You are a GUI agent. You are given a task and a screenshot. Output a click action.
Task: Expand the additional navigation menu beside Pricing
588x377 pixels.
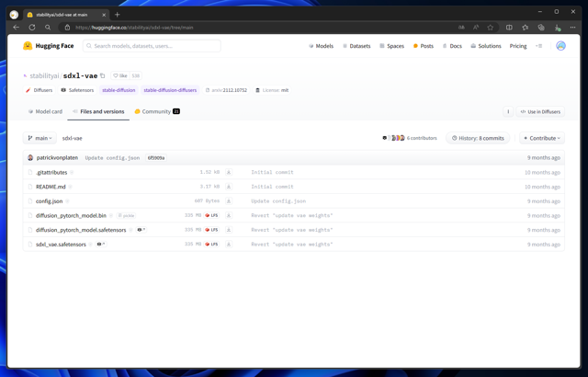pyautogui.click(x=539, y=46)
